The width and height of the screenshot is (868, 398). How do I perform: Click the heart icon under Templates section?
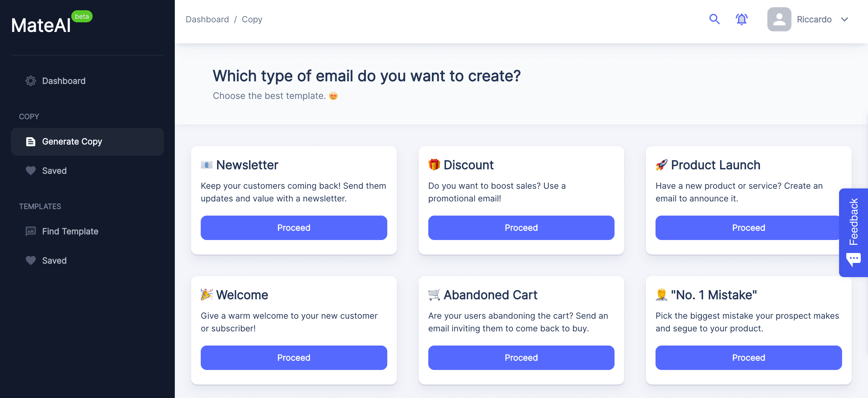point(31,261)
